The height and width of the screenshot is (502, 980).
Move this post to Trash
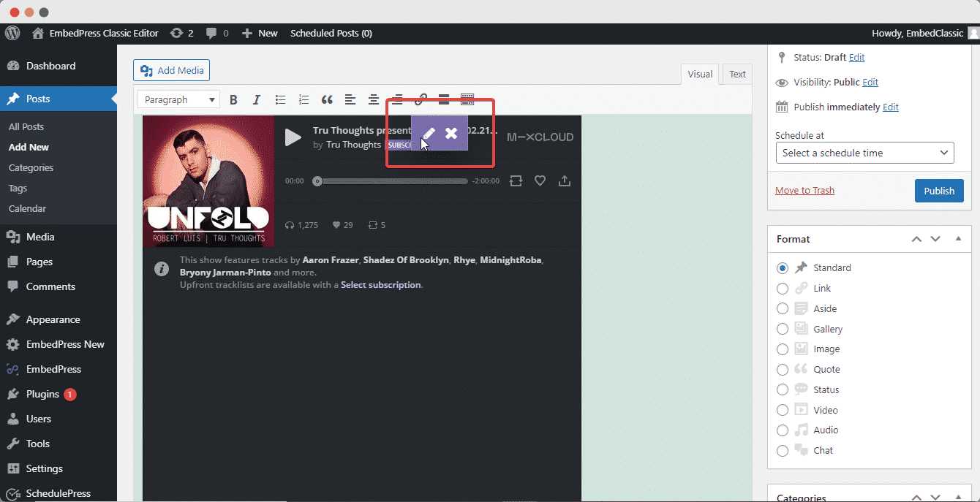pos(804,190)
